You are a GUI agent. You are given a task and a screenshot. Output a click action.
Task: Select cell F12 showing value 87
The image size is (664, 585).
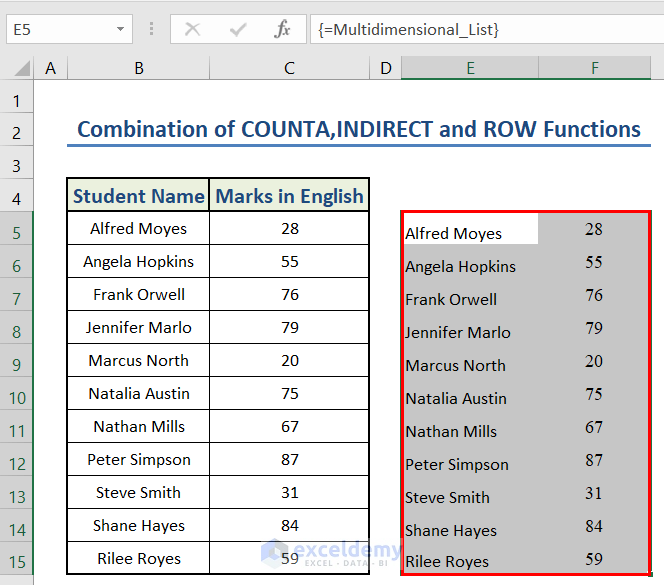pyautogui.click(x=594, y=463)
